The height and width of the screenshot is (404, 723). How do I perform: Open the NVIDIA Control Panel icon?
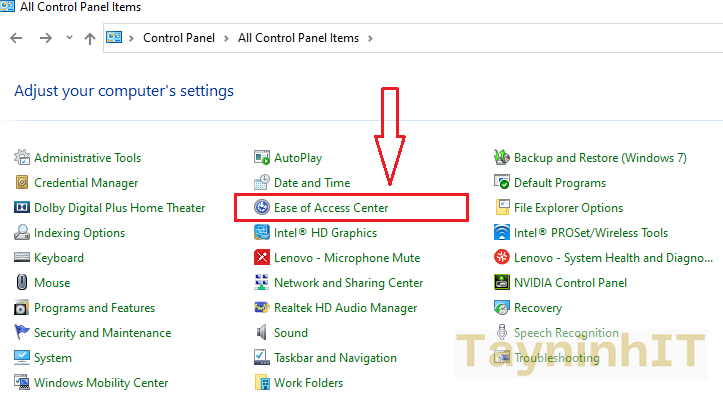503,283
